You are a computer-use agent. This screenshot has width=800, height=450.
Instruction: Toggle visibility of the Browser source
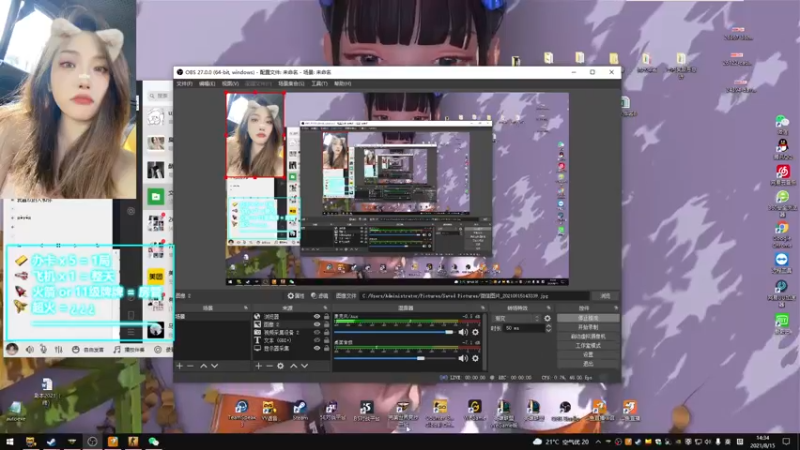317,317
